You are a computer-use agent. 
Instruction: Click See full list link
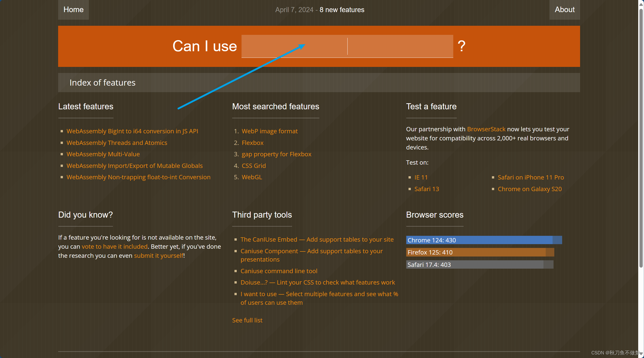[247, 320]
